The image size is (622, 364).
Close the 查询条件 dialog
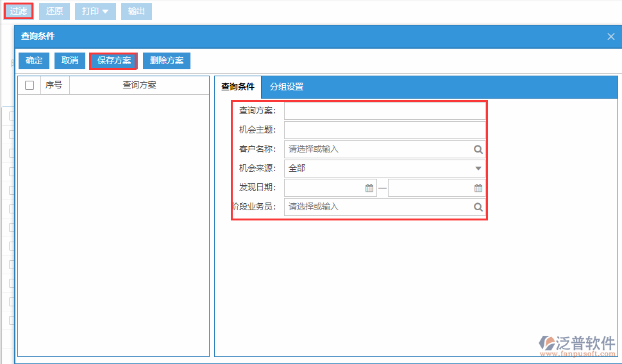click(x=611, y=37)
